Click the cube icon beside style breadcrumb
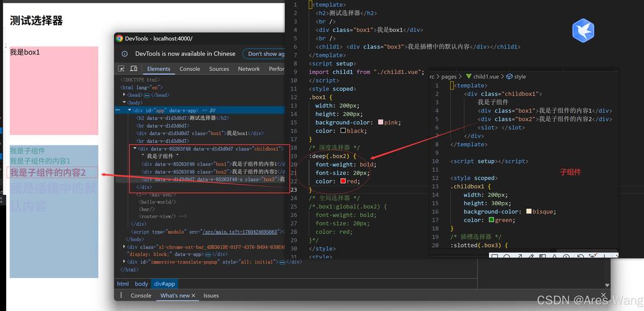Screen dimensions: 644x311 (x=509, y=77)
